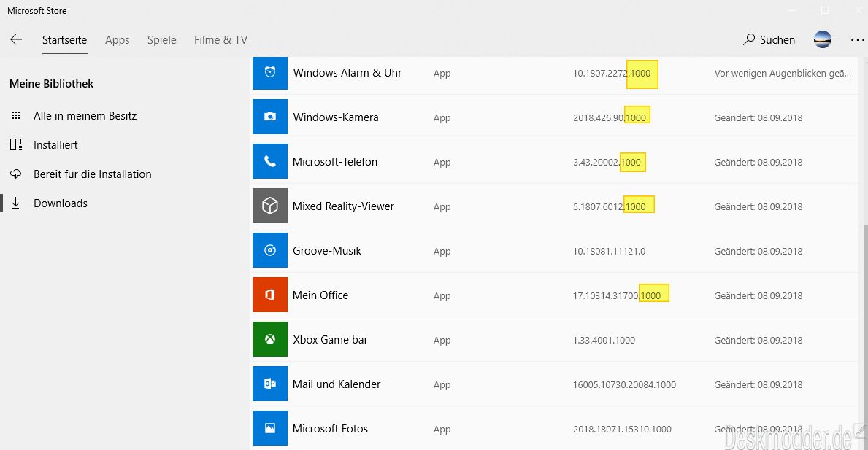This screenshot has width=868, height=450.
Task: Open the three-dot more menu
Action: (x=857, y=40)
